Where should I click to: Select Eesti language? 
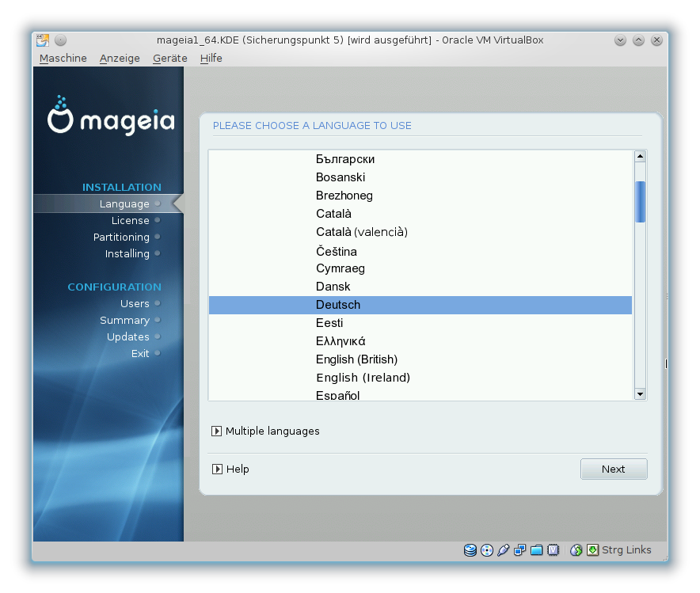coord(420,323)
